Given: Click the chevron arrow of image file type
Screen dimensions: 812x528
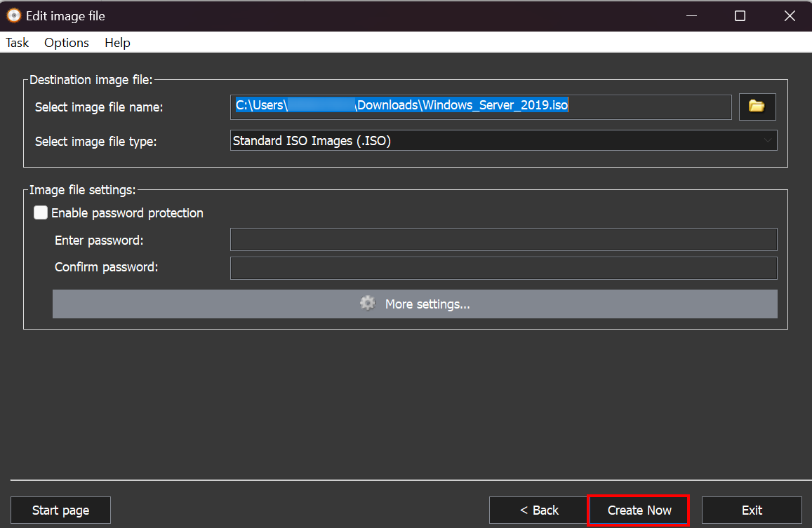Looking at the screenshot, I should click(767, 141).
